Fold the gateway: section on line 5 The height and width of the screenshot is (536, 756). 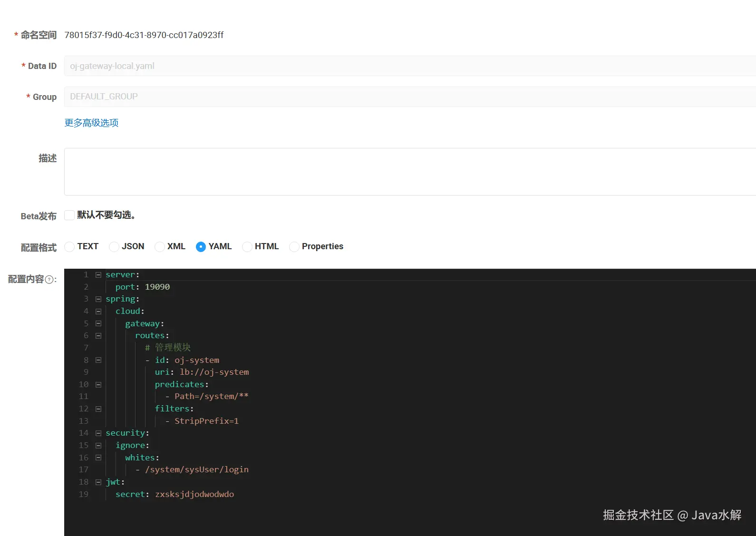(x=98, y=323)
